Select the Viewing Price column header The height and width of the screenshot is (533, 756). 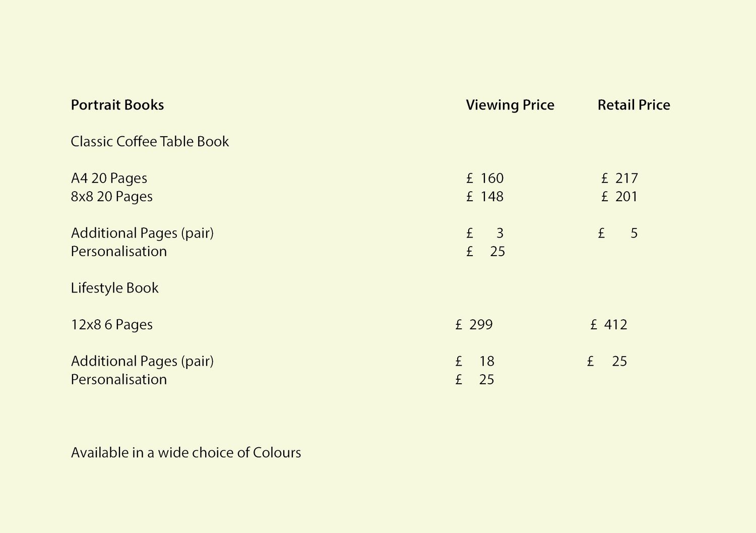(510, 105)
